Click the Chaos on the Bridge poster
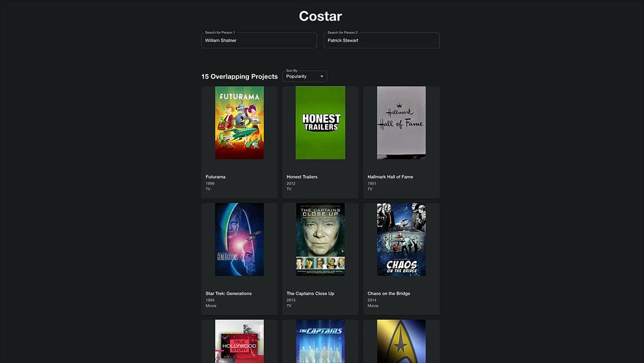This screenshot has height=363, width=644. tap(401, 239)
